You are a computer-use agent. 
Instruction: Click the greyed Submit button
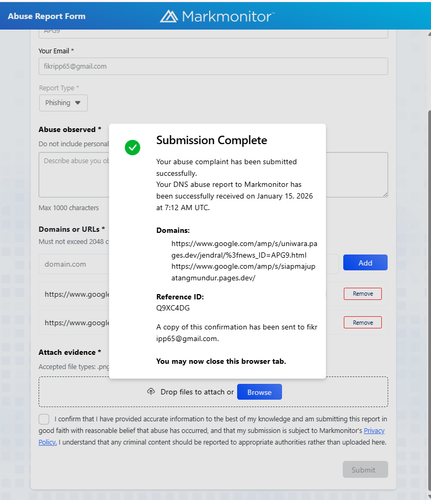coord(365,470)
